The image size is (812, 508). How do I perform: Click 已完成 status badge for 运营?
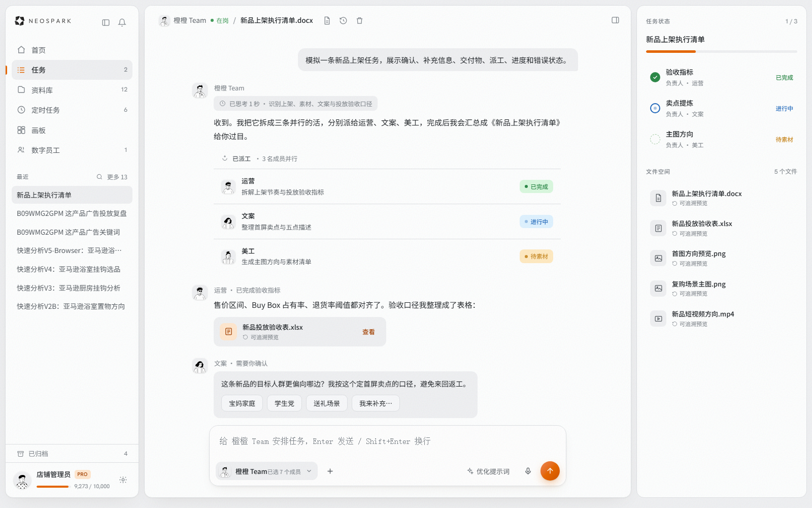[x=536, y=186]
